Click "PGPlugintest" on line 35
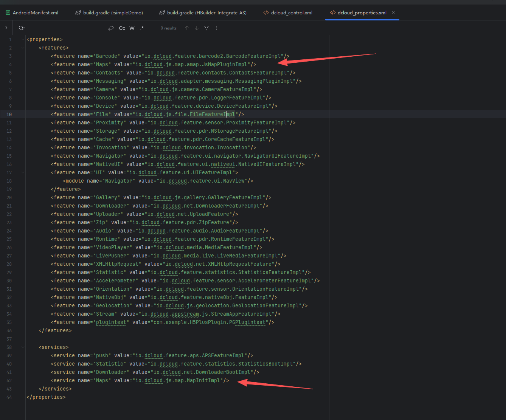The width and height of the screenshot is (506, 420). 247,322
